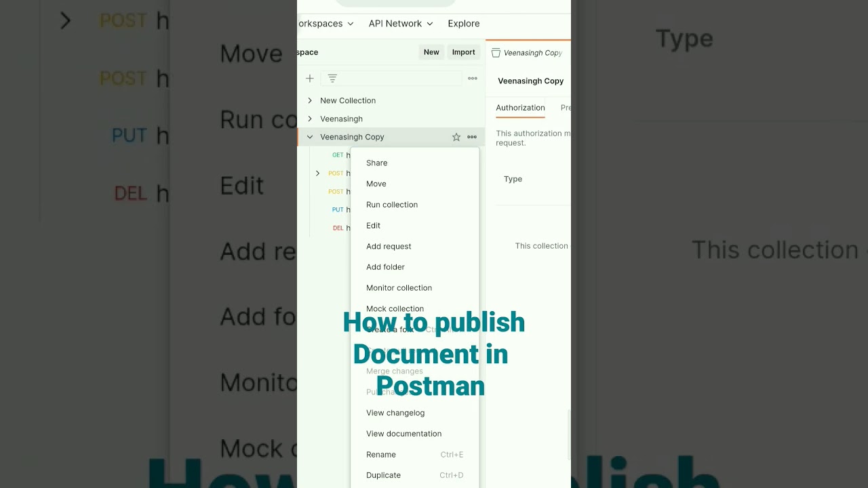Collapse the Veenasingh Copy collection
This screenshot has width=868, height=488.
click(x=310, y=137)
